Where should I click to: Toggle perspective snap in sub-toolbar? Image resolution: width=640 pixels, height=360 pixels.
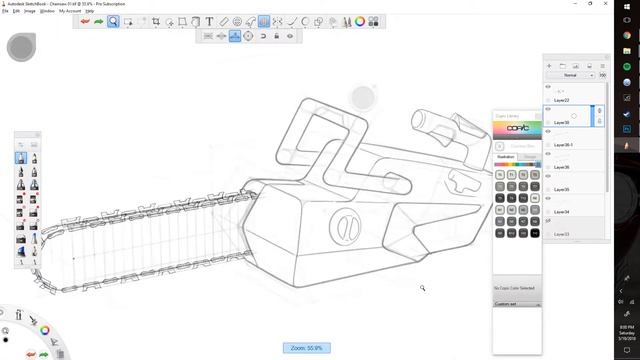click(x=263, y=36)
